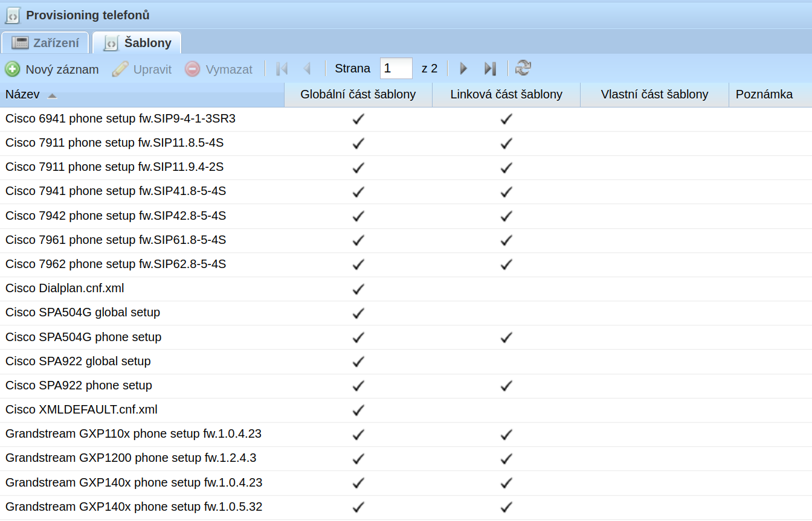The height and width of the screenshot is (521, 812).
Task: Select row Cisco 7911 phone setup fw.SIP11.9.4-2S
Action: pyautogui.click(x=406, y=168)
